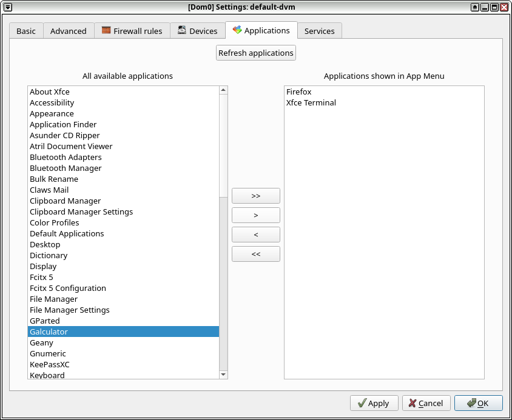Click the Applications tab colorful icon

pyautogui.click(x=237, y=30)
